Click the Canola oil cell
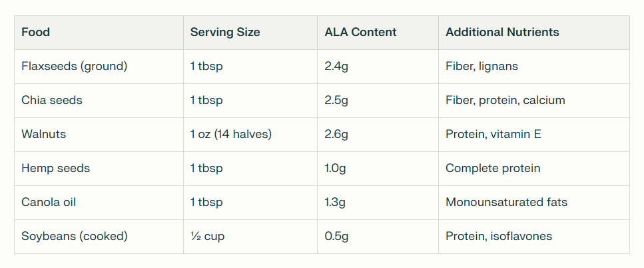This screenshot has width=644, height=268. 52,202
